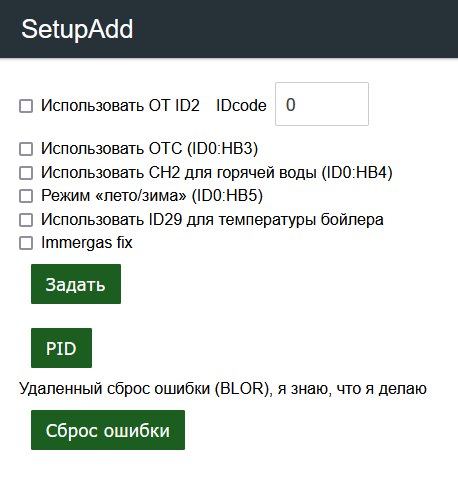Screen dimensions: 458x489
Task: Tick the Использовать OTC (ID0:HB3) checkbox
Action: click(26, 149)
